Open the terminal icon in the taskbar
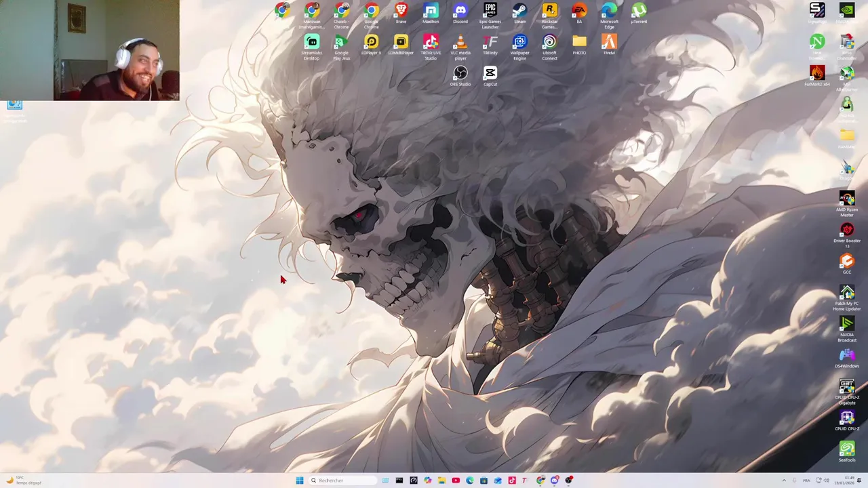 pyautogui.click(x=399, y=481)
